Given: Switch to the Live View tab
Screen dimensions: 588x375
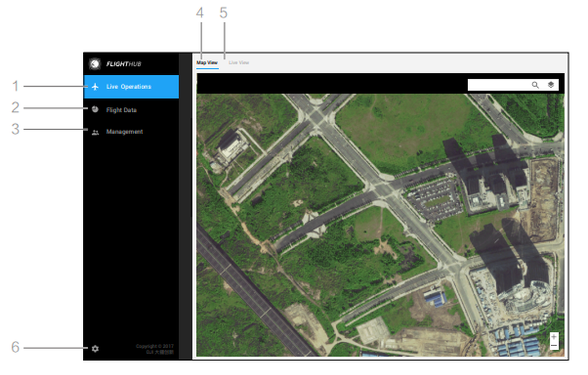Looking at the screenshot, I should pyautogui.click(x=239, y=62).
